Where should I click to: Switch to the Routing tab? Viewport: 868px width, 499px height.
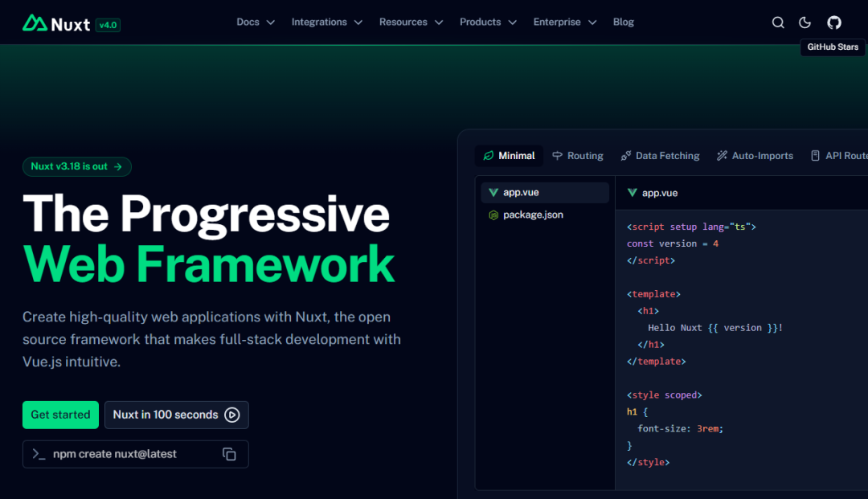pos(578,156)
